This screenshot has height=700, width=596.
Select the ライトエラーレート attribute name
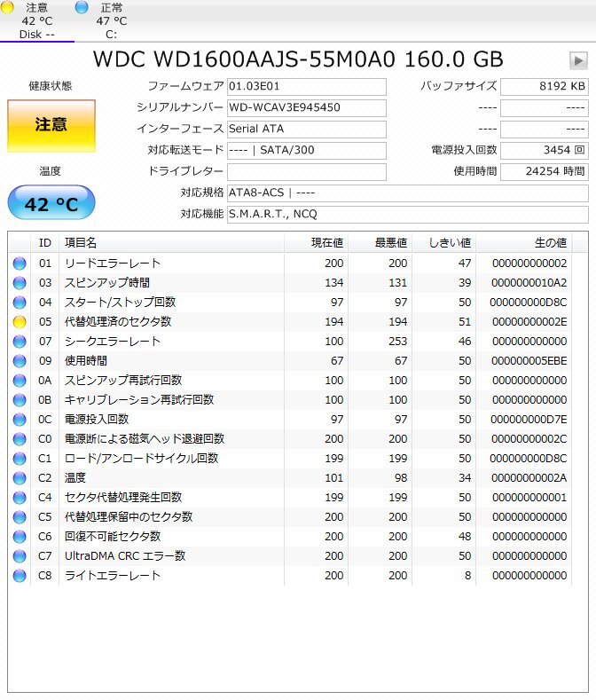click(113, 576)
